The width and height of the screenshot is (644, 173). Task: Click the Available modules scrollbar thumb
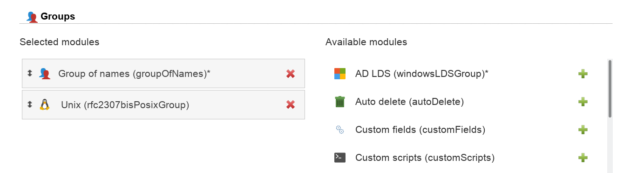coord(610,89)
